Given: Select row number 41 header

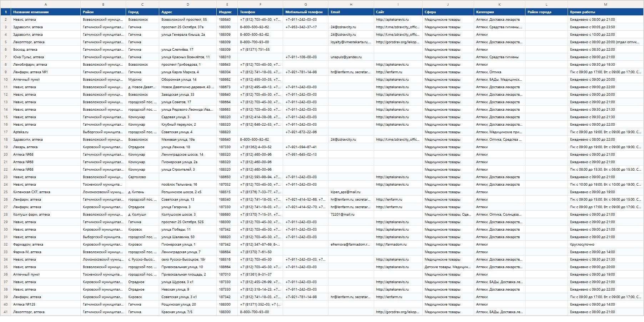Looking at the screenshot, I should click(x=6, y=312).
